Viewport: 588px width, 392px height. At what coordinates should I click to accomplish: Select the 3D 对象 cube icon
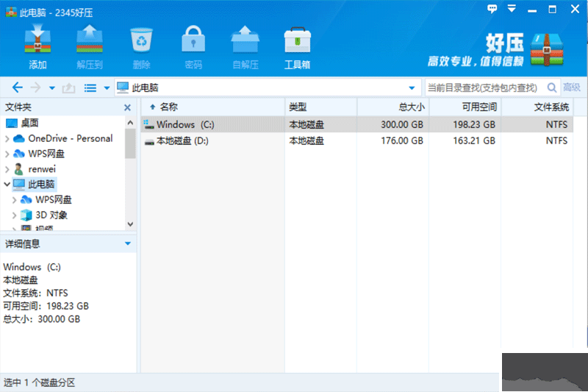(26, 215)
